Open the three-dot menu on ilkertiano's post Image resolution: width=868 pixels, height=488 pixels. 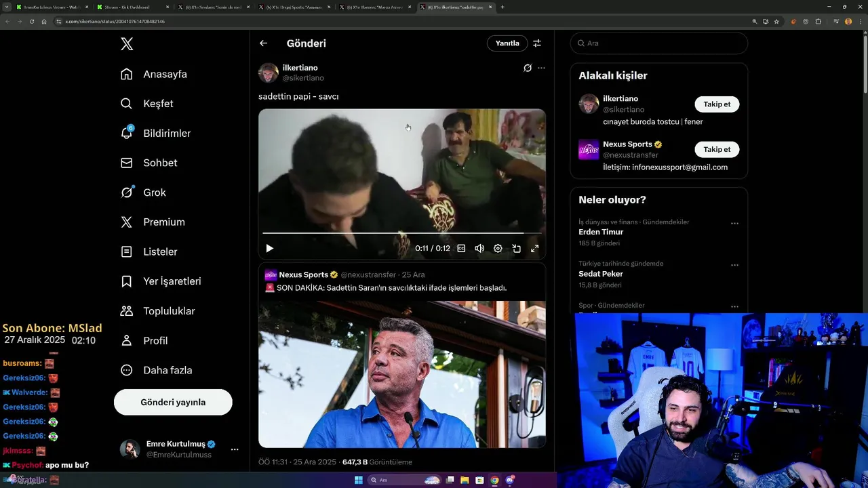pyautogui.click(x=541, y=68)
